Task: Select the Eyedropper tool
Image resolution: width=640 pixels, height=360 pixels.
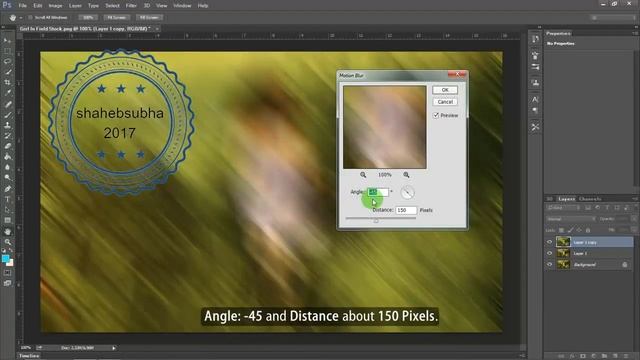Action: pyautogui.click(x=7, y=93)
